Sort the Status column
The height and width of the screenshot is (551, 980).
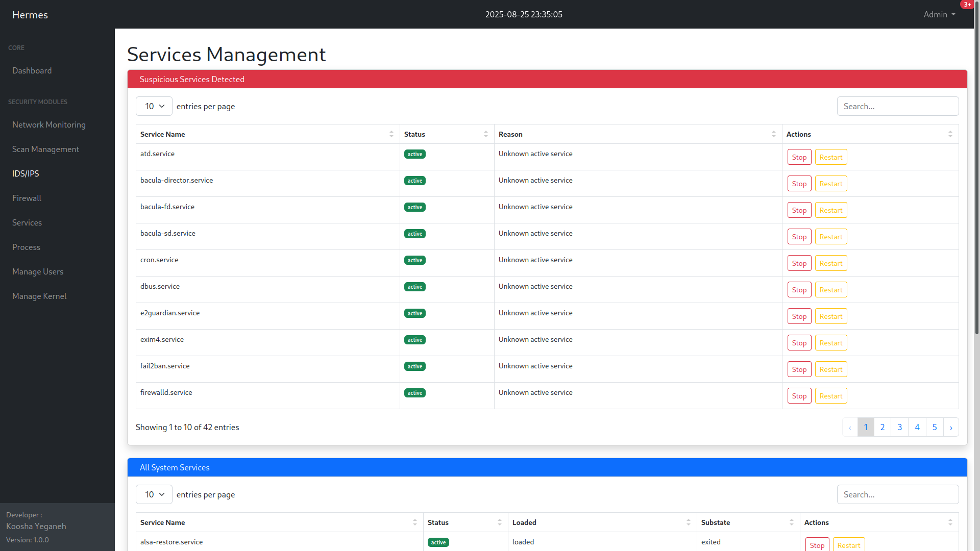485,134
